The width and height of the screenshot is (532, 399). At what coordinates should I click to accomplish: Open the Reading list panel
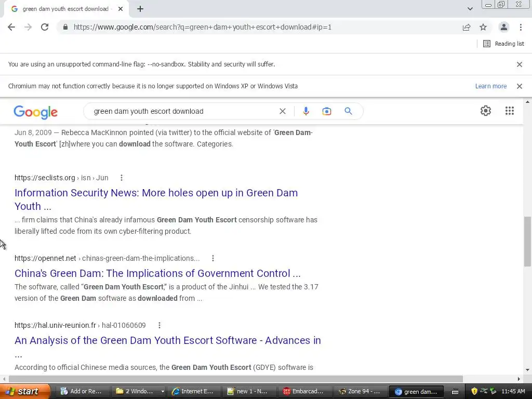click(x=503, y=44)
